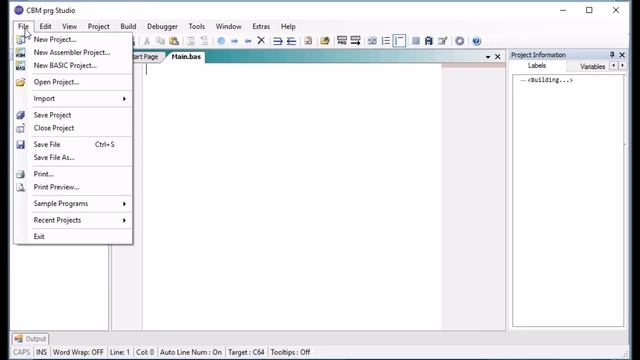Select New Project... menu entry
Viewport: 640px width, 360px height.
point(55,40)
